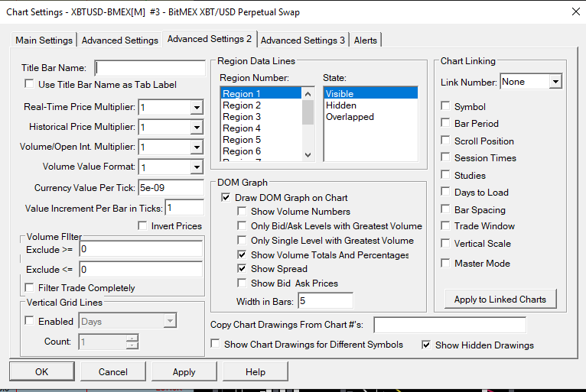The image size is (586, 392).
Task: Click the OK button
Action: [42, 371]
